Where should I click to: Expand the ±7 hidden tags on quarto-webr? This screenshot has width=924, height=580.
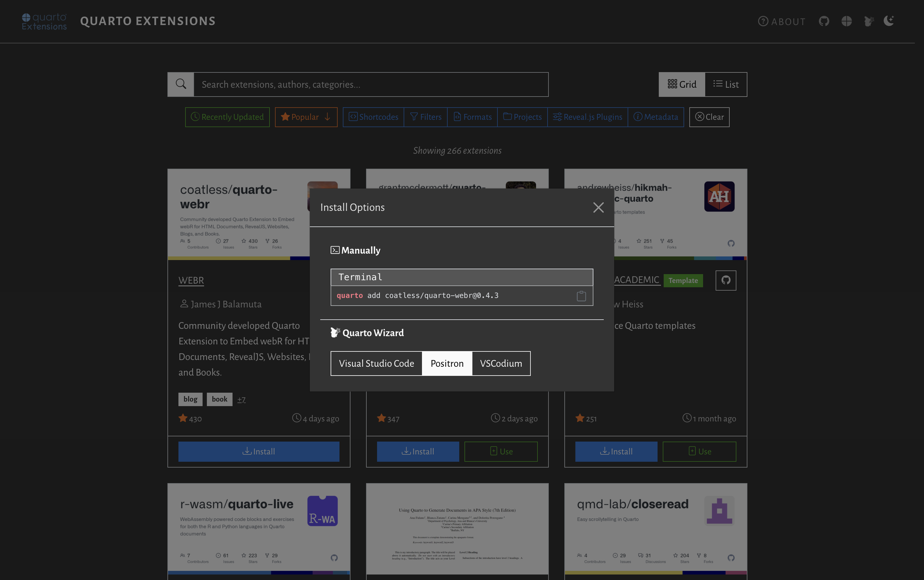tap(242, 399)
